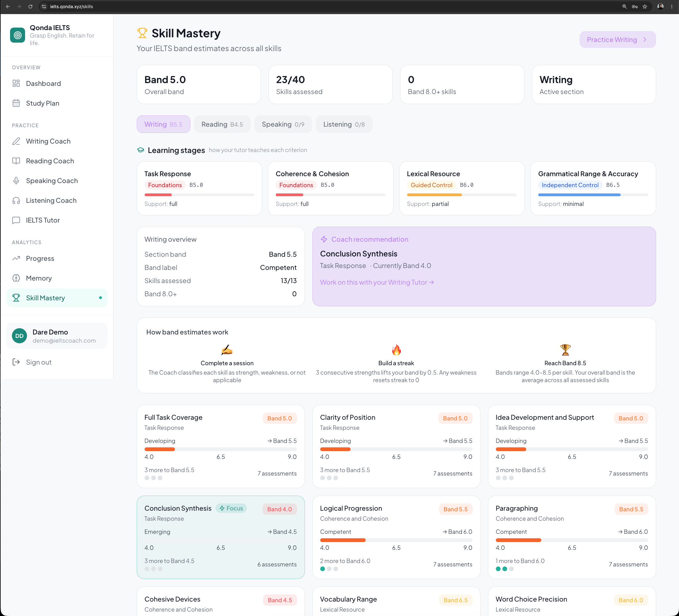The height and width of the screenshot is (616, 679).
Task: Follow the Work on this with Writing Tutor link
Action: pyautogui.click(x=377, y=282)
